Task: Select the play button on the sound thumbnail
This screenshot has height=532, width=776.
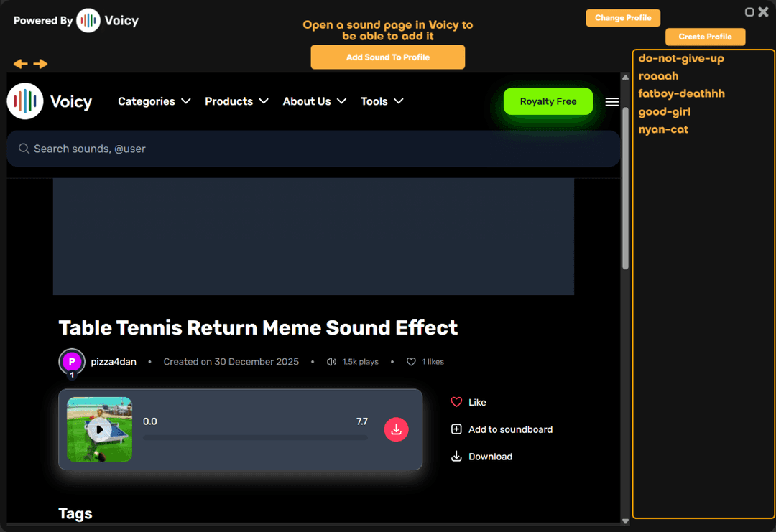Action: coord(99,429)
